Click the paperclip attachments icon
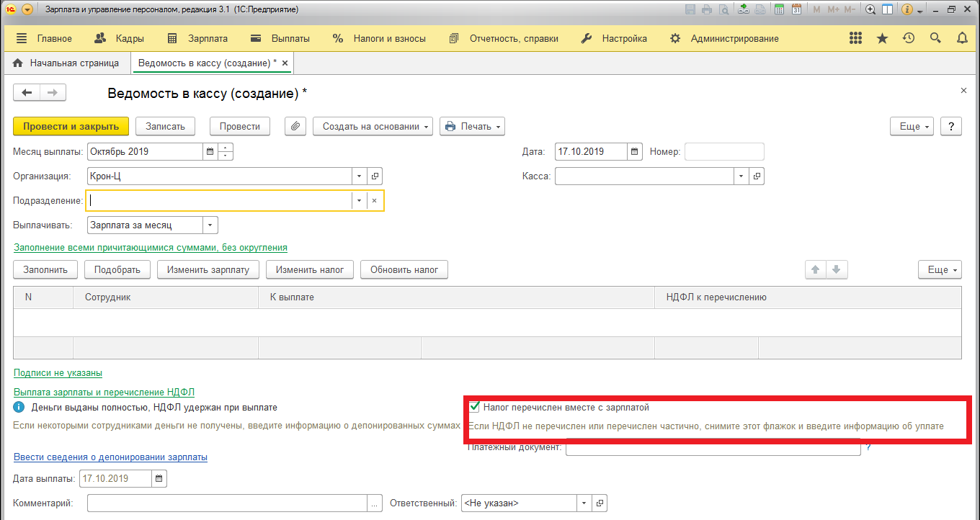Viewport: 980px width, 520px height. pyautogui.click(x=295, y=126)
